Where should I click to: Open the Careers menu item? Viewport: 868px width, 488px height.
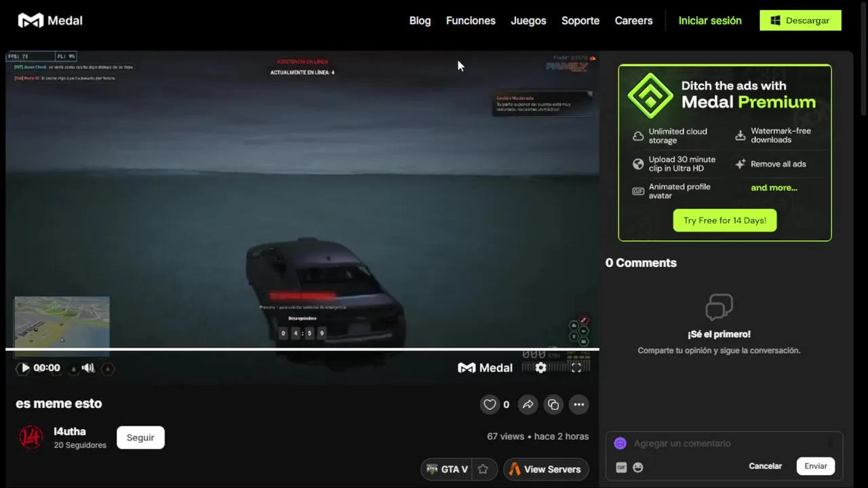click(633, 21)
